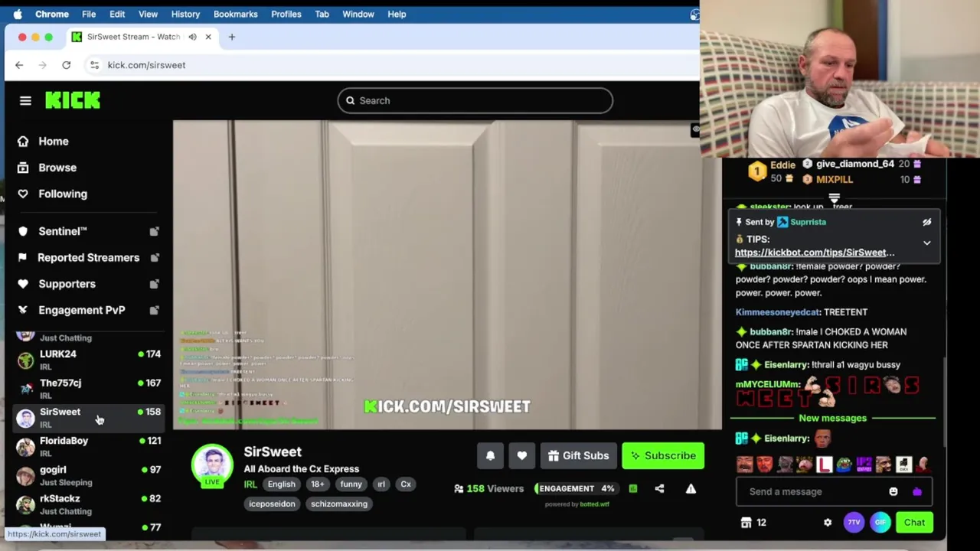Select the schizomaxxing tag

[339, 504]
